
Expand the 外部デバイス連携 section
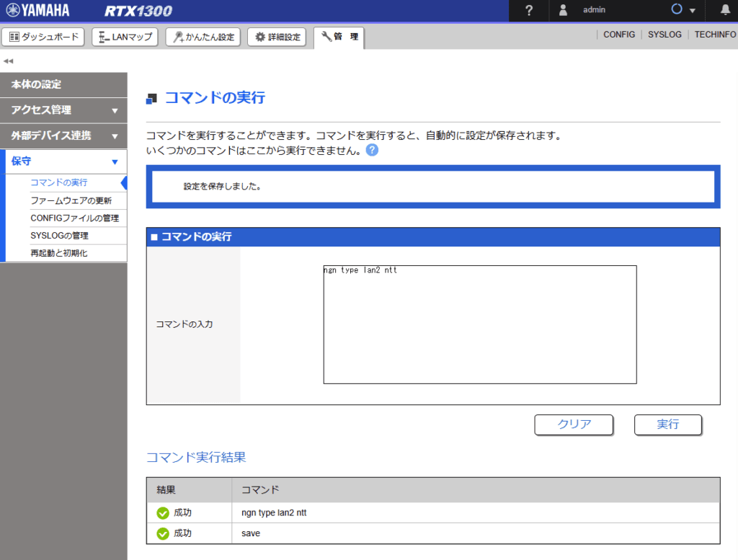[x=63, y=136]
